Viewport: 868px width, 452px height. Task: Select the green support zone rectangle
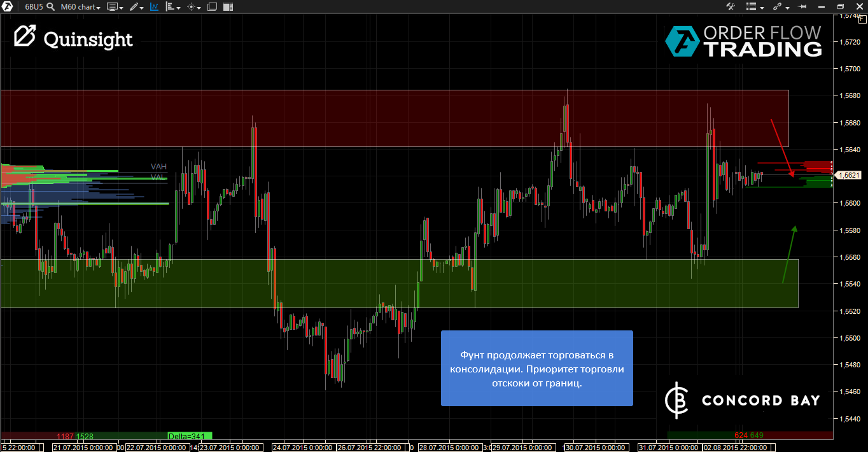[x=399, y=283]
